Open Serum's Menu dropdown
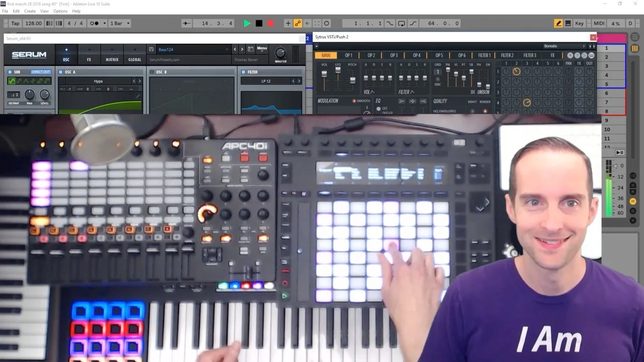644x362 pixels. coord(262,49)
